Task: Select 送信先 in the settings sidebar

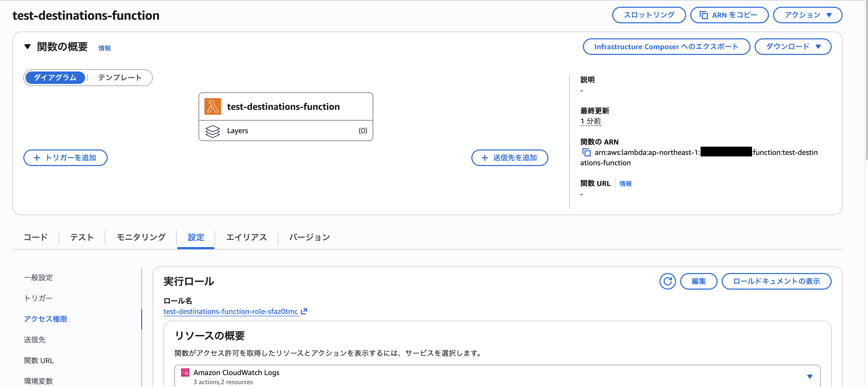Action: pyautogui.click(x=35, y=340)
